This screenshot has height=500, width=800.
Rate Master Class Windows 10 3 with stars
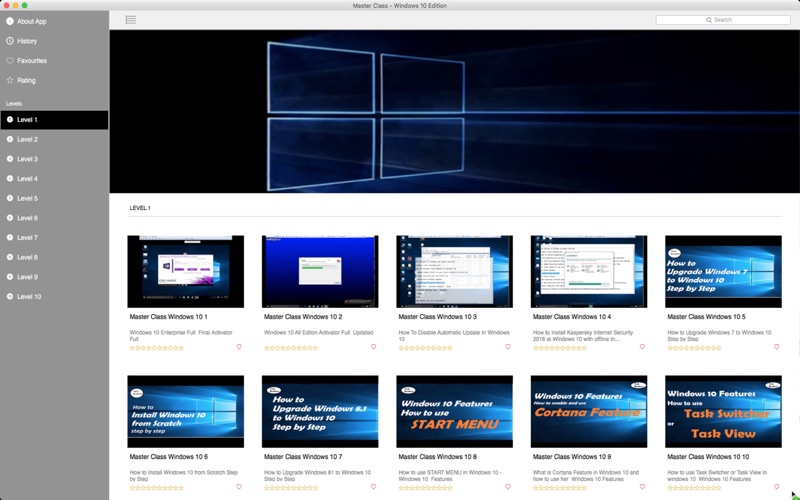[426, 348]
